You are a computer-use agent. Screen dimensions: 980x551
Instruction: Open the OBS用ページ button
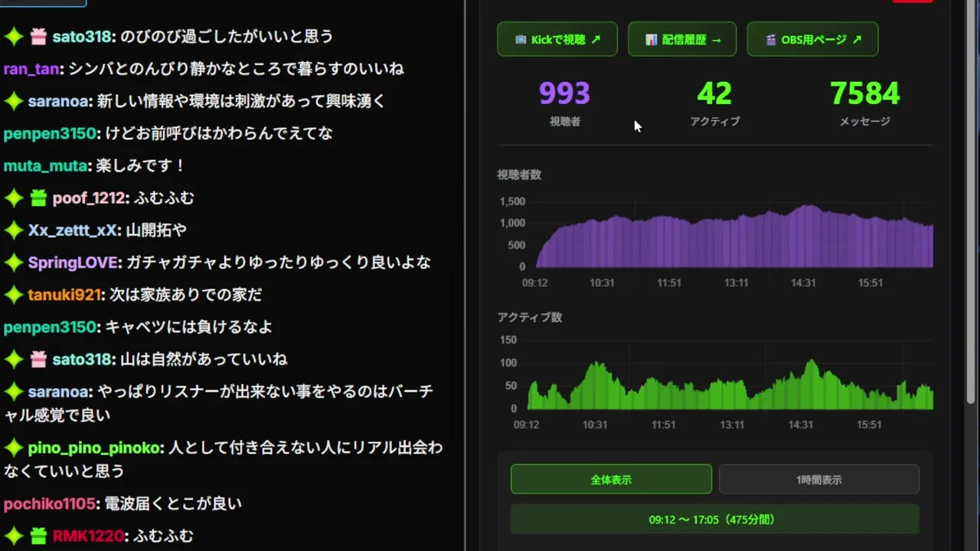pyautogui.click(x=812, y=39)
